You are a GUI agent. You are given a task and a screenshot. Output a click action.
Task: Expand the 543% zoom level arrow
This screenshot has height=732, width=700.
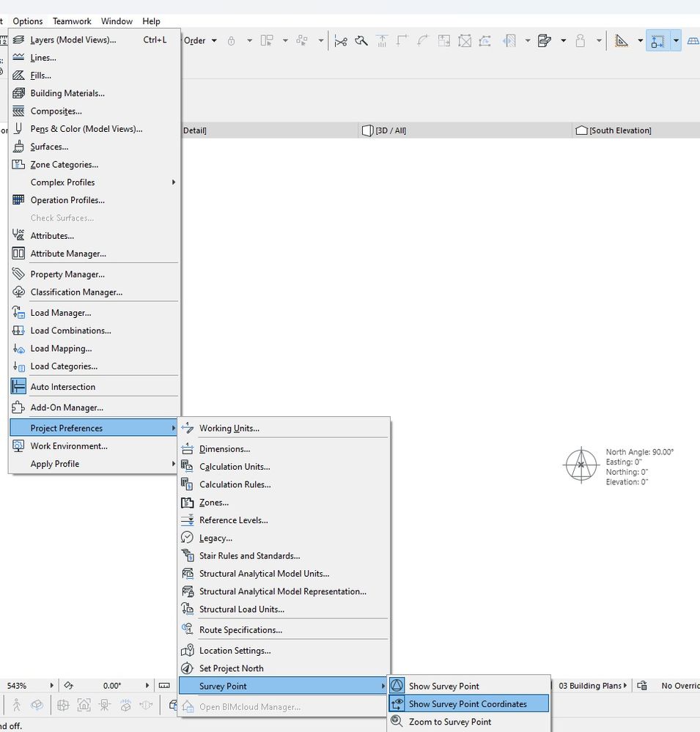click(x=51, y=685)
